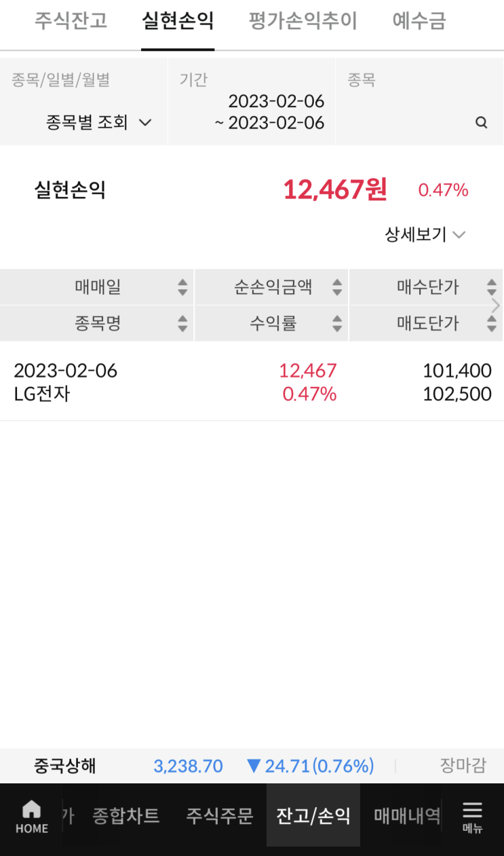Expand 상세보기 details
The width and height of the screenshot is (504, 856).
pos(425,235)
